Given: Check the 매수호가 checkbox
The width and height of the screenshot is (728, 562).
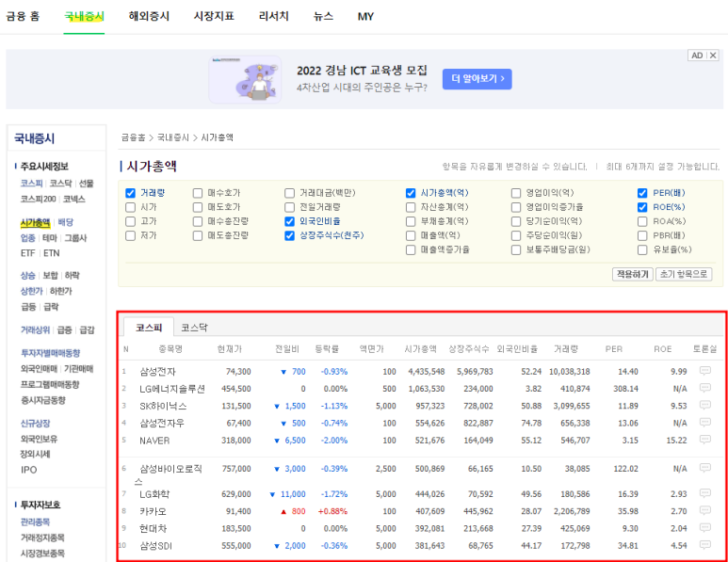Looking at the screenshot, I should (x=198, y=193).
